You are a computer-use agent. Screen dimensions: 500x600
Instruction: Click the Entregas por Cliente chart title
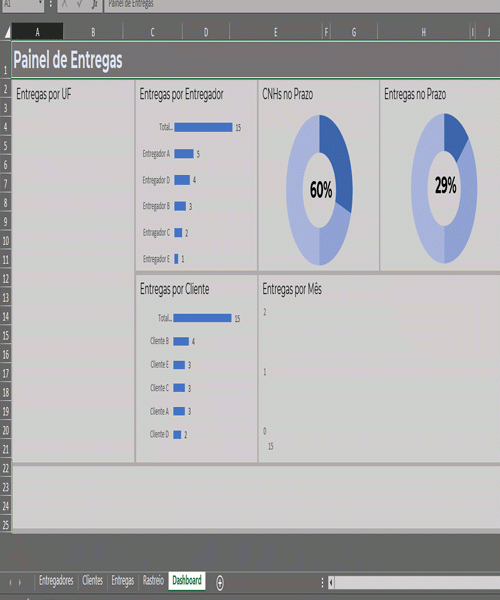coord(174,289)
